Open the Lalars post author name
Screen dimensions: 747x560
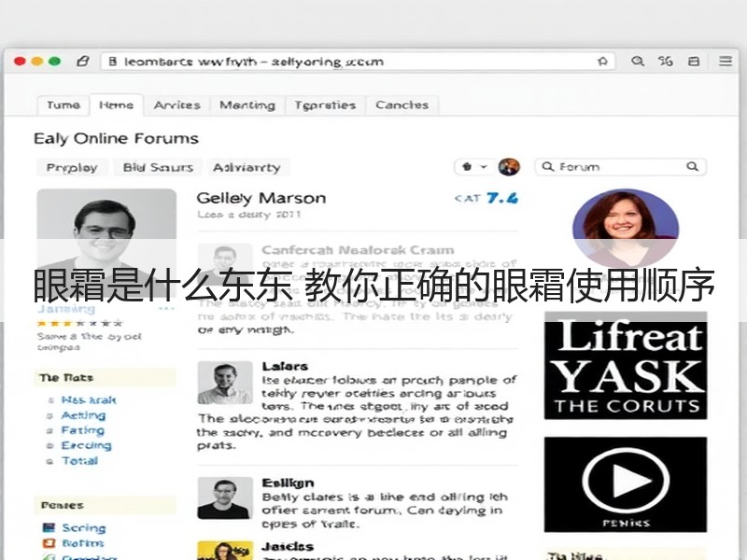(x=285, y=366)
